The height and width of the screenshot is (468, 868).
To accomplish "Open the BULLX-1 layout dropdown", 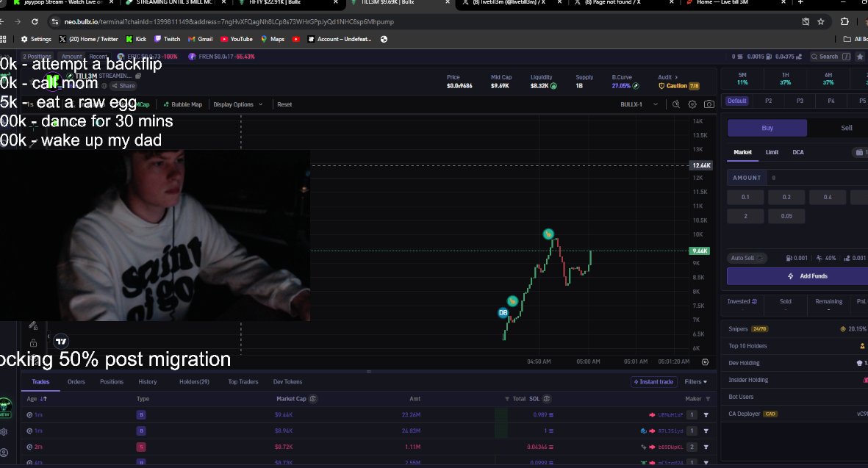I will 639,104.
